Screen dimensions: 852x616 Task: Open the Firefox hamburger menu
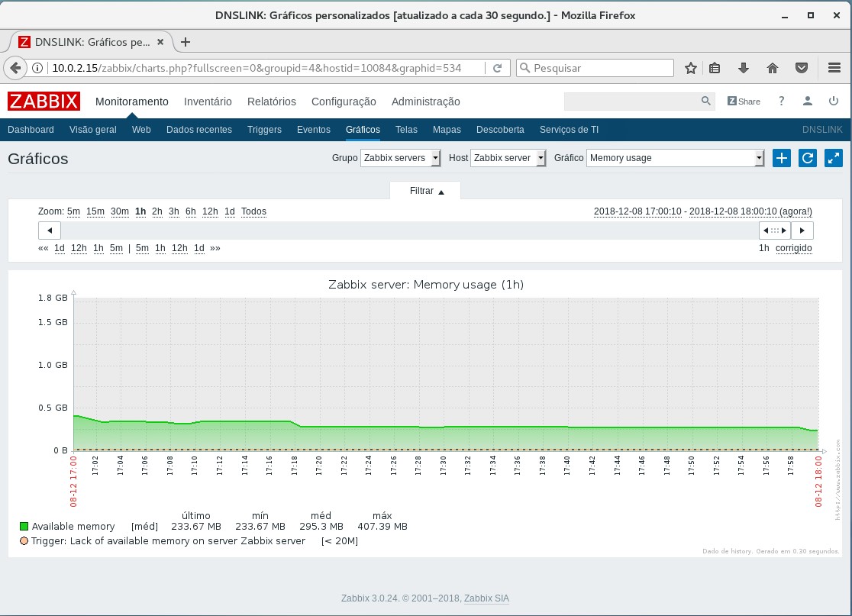(x=834, y=68)
